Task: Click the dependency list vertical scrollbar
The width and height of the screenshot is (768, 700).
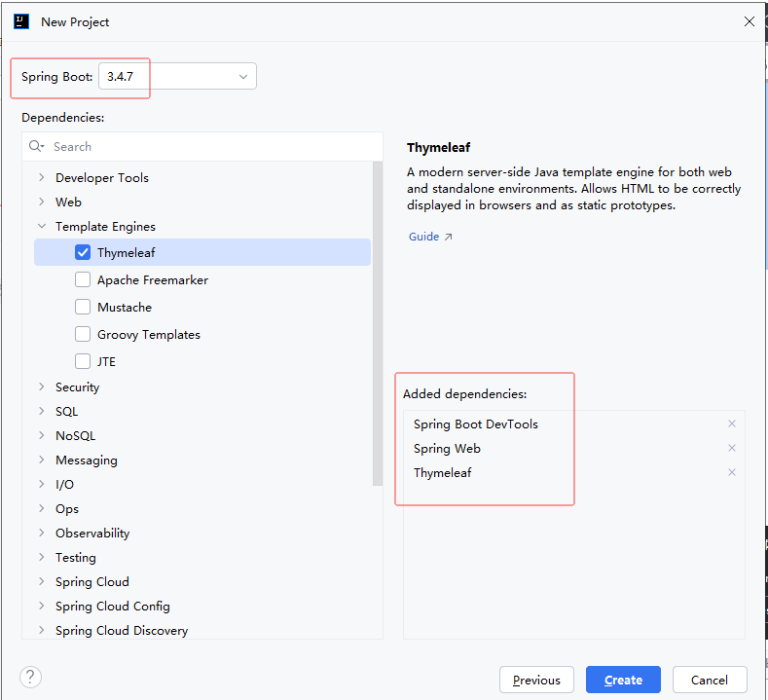Action: click(377, 323)
